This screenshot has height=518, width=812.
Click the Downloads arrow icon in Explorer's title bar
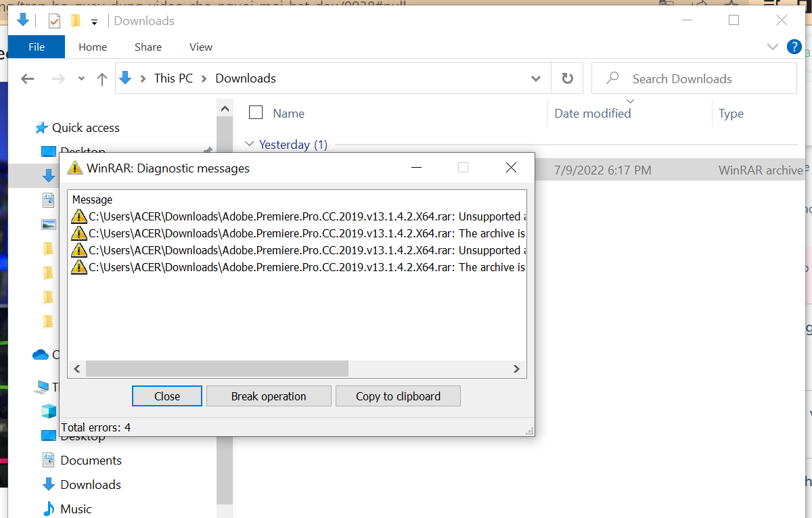[x=22, y=20]
